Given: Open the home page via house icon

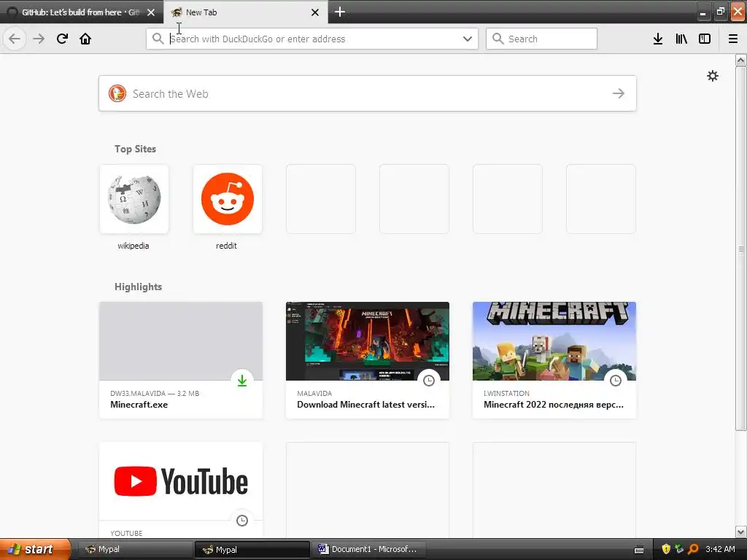Looking at the screenshot, I should [x=85, y=39].
